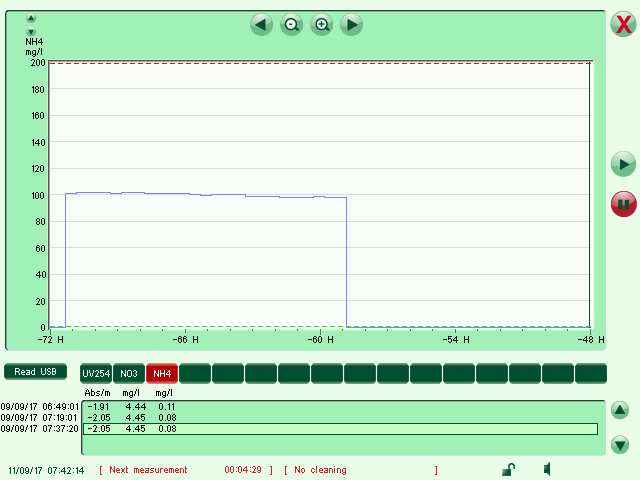Screen dimensions: 640x480
Task: Zoom out the graph time axis
Action: pos(292,25)
